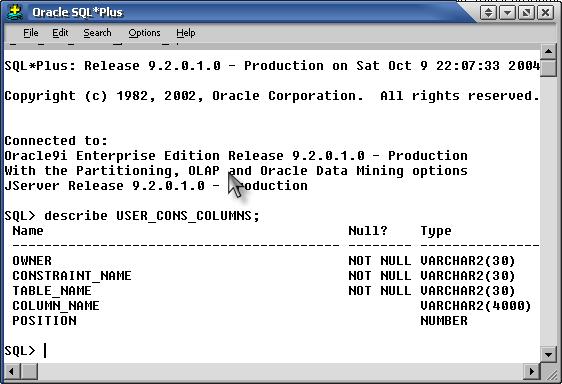The width and height of the screenshot is (562, 384).
Task: Open the File menu
Action: coord(31,33)
